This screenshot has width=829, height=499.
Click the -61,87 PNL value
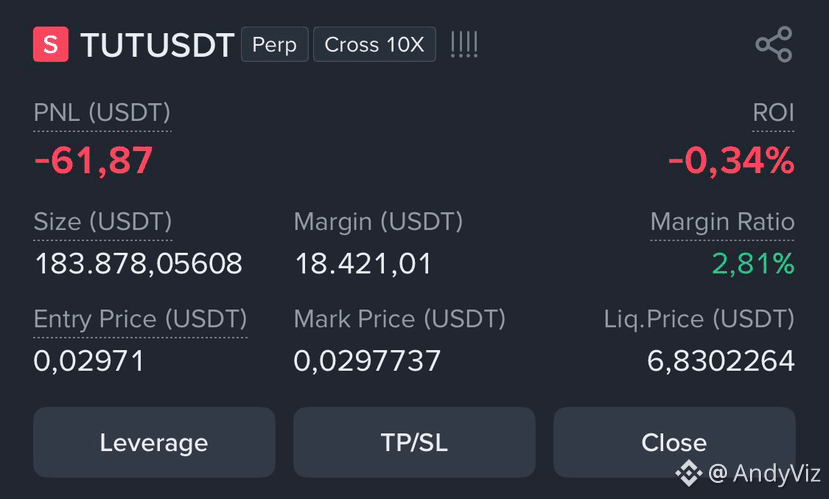click(x=93, y=161)
